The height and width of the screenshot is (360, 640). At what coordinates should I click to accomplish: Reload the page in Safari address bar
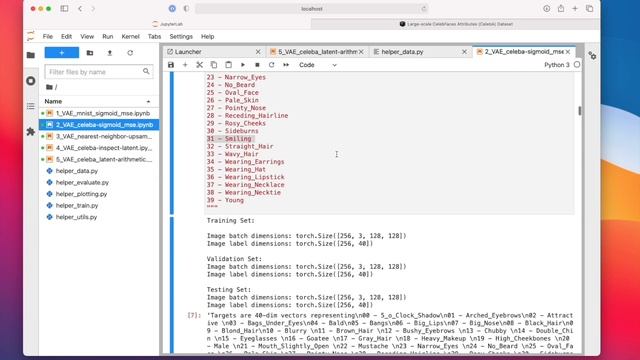(423, 9)
